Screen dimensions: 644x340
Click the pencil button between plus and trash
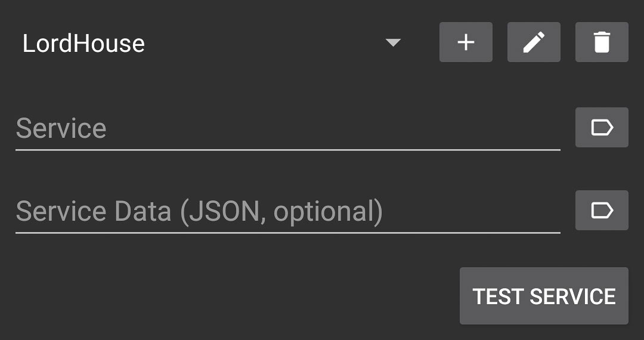tap(534, 42)
